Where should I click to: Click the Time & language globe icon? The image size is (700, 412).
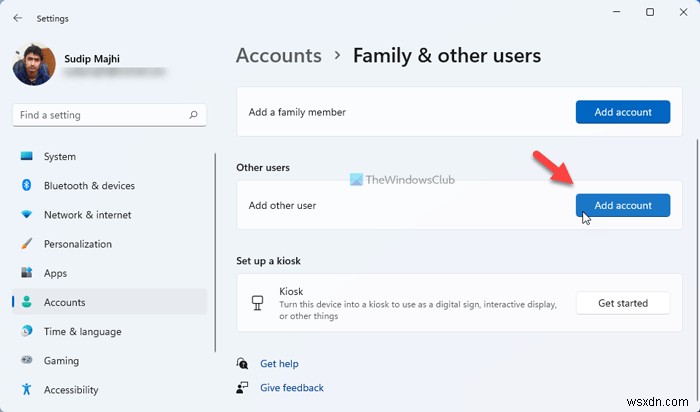coord(26,332)
